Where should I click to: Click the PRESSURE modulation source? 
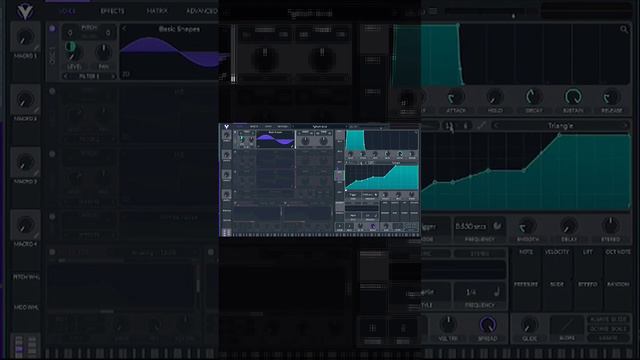[x=526, y=284]
